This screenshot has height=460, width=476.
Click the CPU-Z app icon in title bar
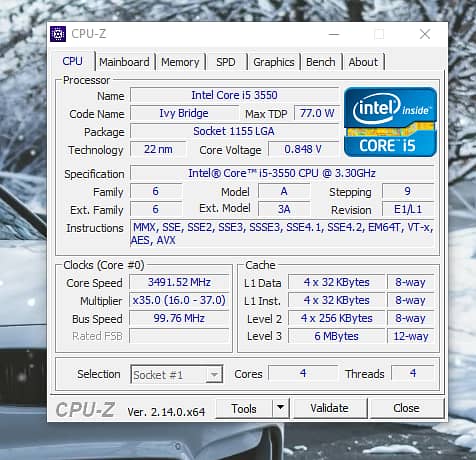[58, 34]
